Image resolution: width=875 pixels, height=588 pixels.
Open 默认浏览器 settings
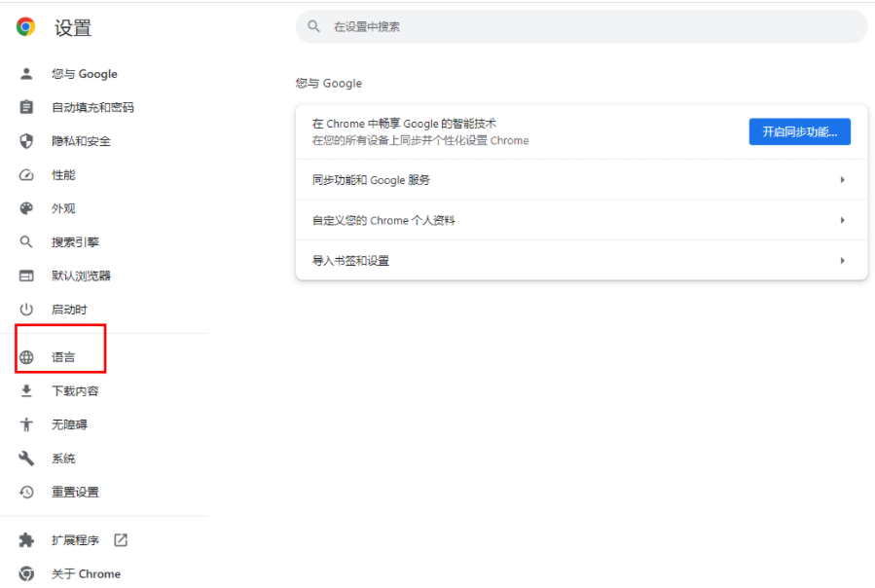(81, 276)
